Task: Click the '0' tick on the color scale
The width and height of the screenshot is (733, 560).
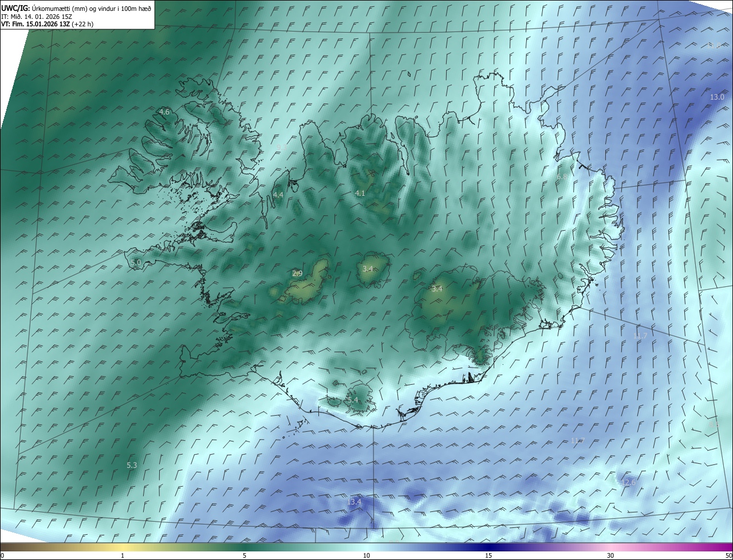Action: pyautogui.click(x=2, y=556)
